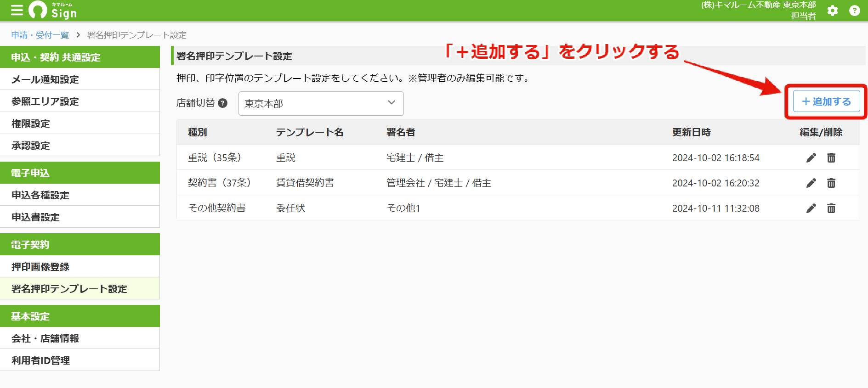Click the 電子契約 section header
Viewport: 868px width, 388px height.
coord(80,244)
